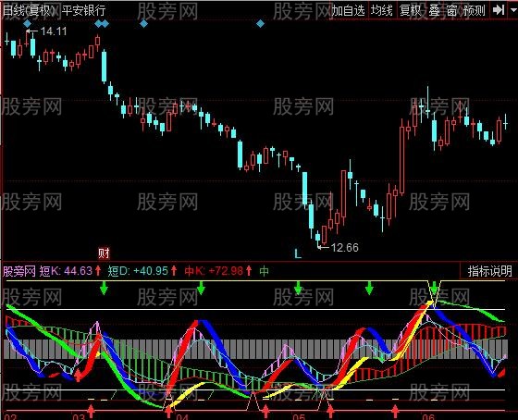Click the 平安银行 stock name
Image resolution: width=518 pixels, height=420 pixels.
tap(84, 10)
